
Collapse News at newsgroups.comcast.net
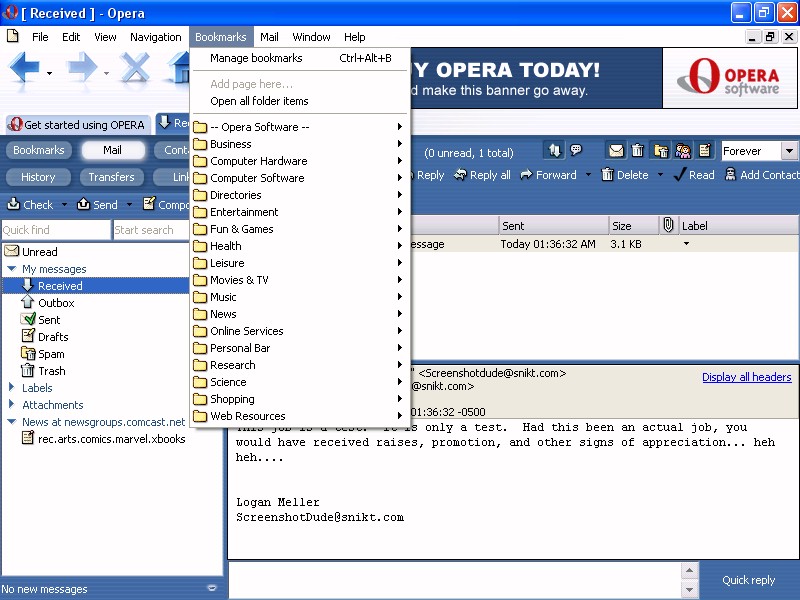[12, 422]
